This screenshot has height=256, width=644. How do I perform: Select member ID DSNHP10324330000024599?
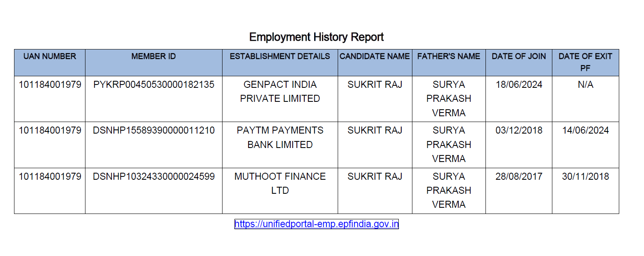pos(154,176)
